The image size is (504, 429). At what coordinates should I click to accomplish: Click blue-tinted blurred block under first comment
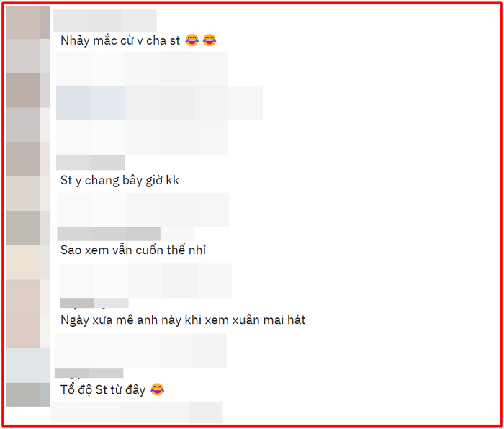[91, 103]
